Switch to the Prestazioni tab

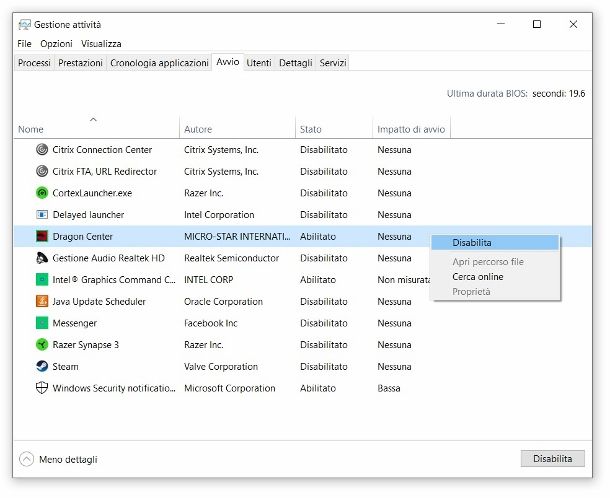coord(80,63)
